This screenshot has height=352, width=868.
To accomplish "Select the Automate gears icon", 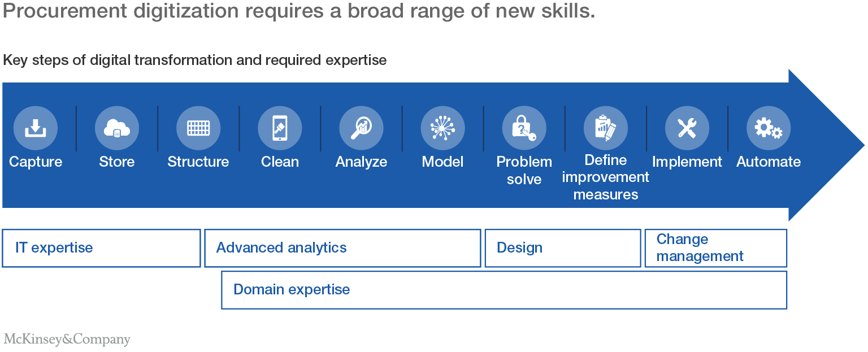I will [x=768, y=128].
